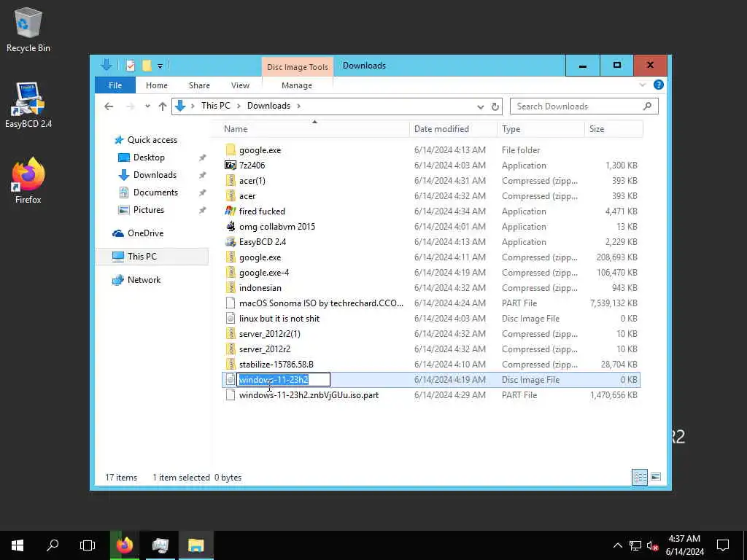Open the Recycle Bin desktop icon
Screen dimensions: 747x560
pyautogui.click(x=28, y=29)
